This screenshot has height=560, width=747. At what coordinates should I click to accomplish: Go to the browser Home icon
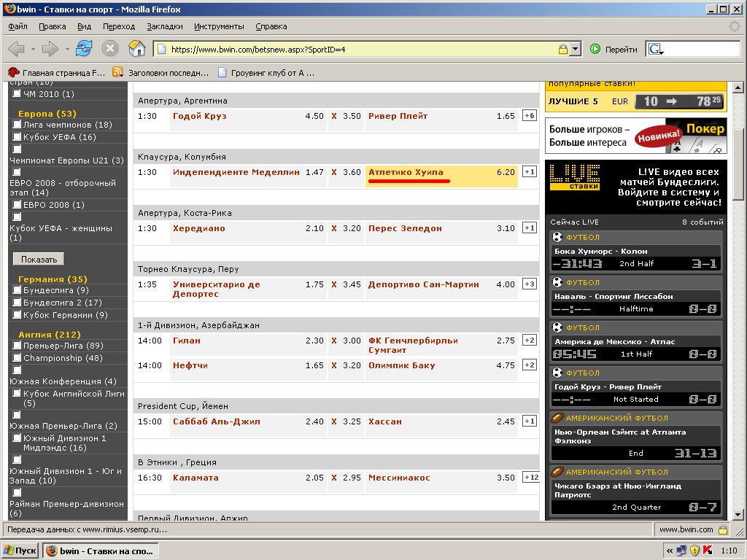[136, 49]
